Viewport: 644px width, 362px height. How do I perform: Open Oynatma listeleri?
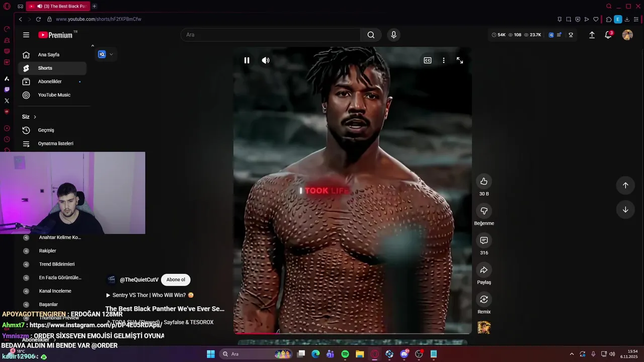[52, 143]
